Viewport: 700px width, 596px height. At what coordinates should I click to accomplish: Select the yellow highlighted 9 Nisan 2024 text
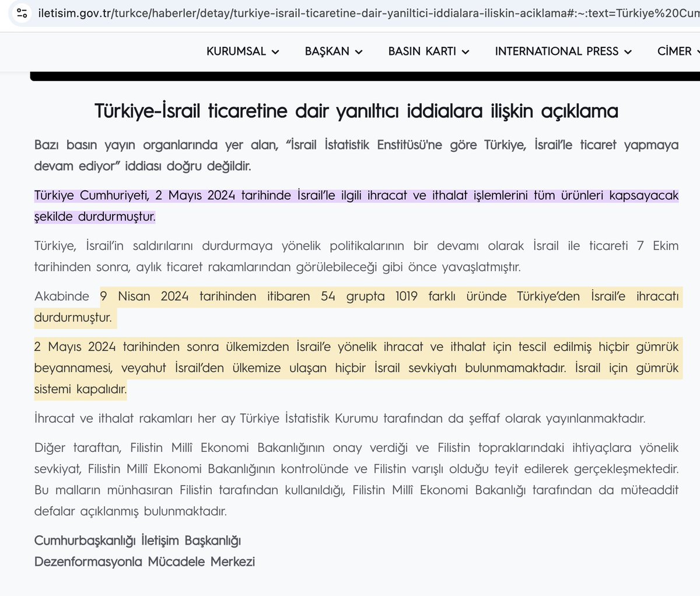click(145, 296)
